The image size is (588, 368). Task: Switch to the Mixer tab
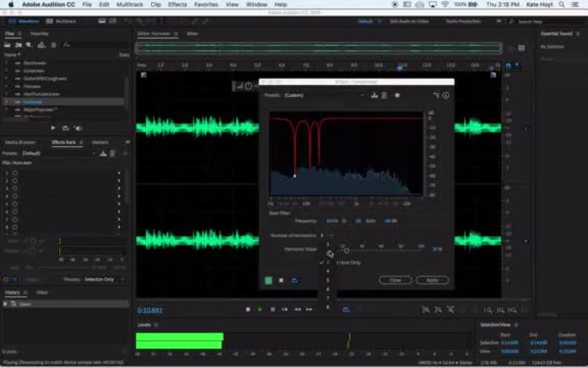192,34
